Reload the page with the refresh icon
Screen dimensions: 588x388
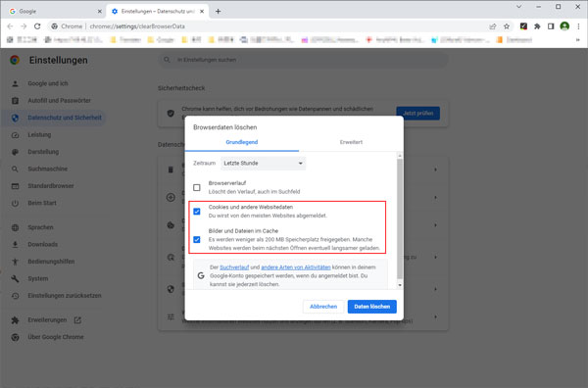click(37, 26)
